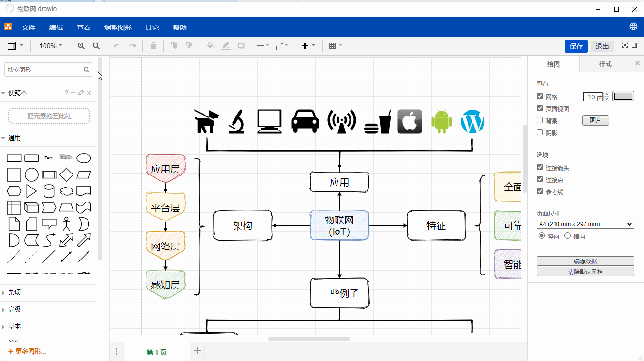Click the fill color bucket icon
Image resolution: width=644 pixels, height=361 pixels.
[210, 46]
